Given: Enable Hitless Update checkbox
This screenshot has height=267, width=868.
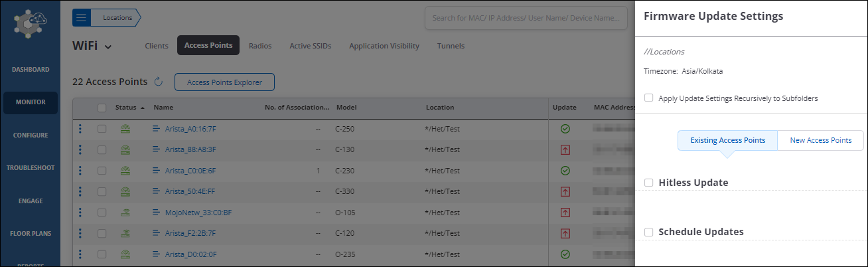Looking at the screenshot, I should (x=649, y=183).
